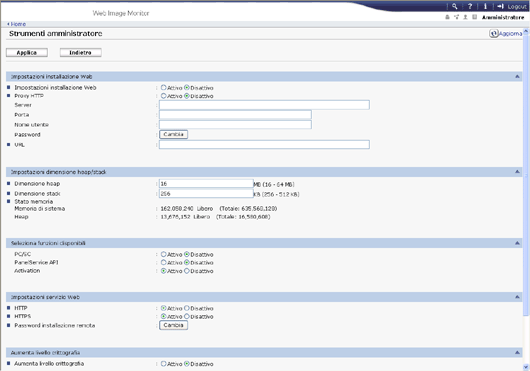Click the network status icon beside Amministratore

point(457,17)
